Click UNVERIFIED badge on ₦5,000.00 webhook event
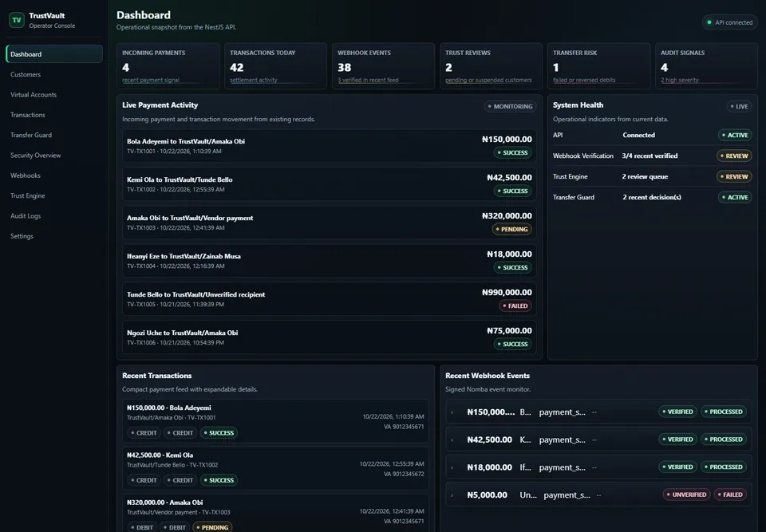This screenshot has height=532, width=766. click(x=686, y=495)
